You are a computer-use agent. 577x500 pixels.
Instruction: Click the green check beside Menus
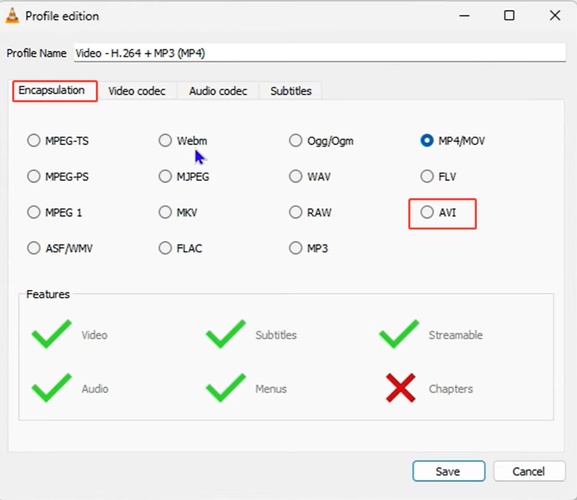[226, 387]
